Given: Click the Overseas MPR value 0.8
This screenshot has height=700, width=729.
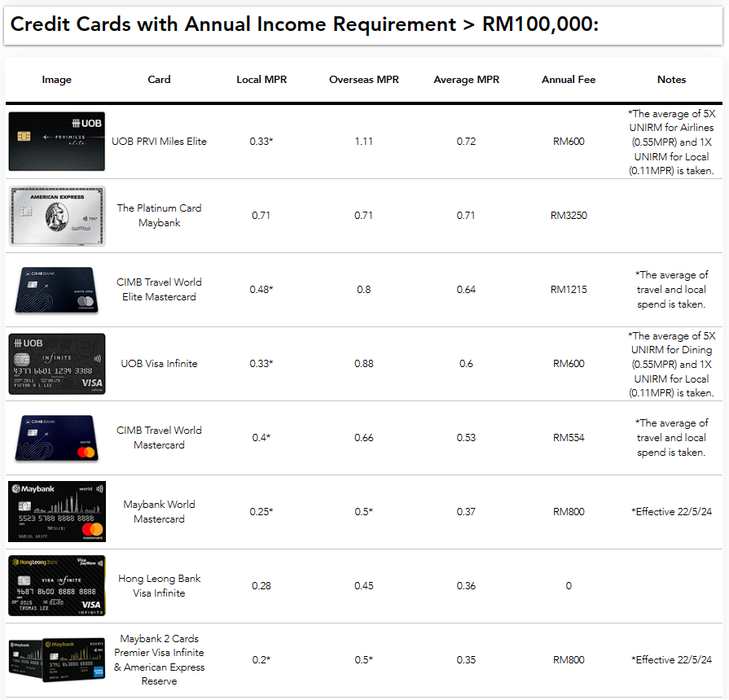Looking at the screenshot, I should (x=363, y=290).
